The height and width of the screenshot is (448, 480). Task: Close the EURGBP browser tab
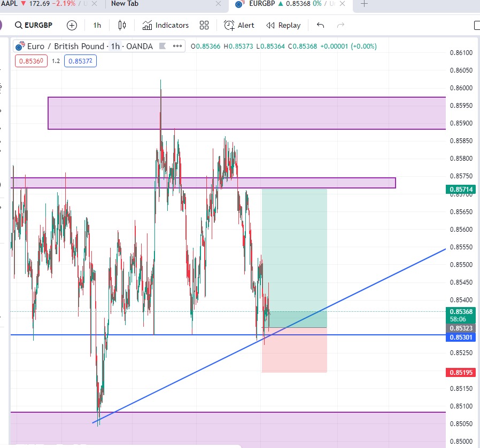343,4
